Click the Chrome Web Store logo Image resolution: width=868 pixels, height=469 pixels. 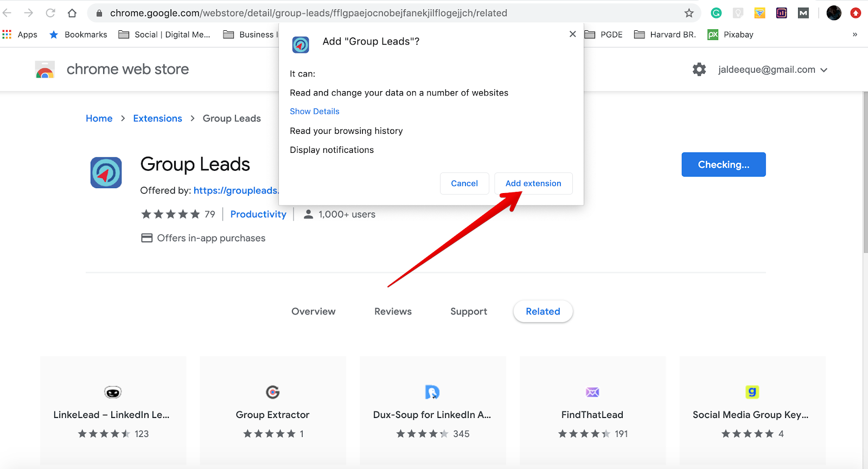pos(44,69)
